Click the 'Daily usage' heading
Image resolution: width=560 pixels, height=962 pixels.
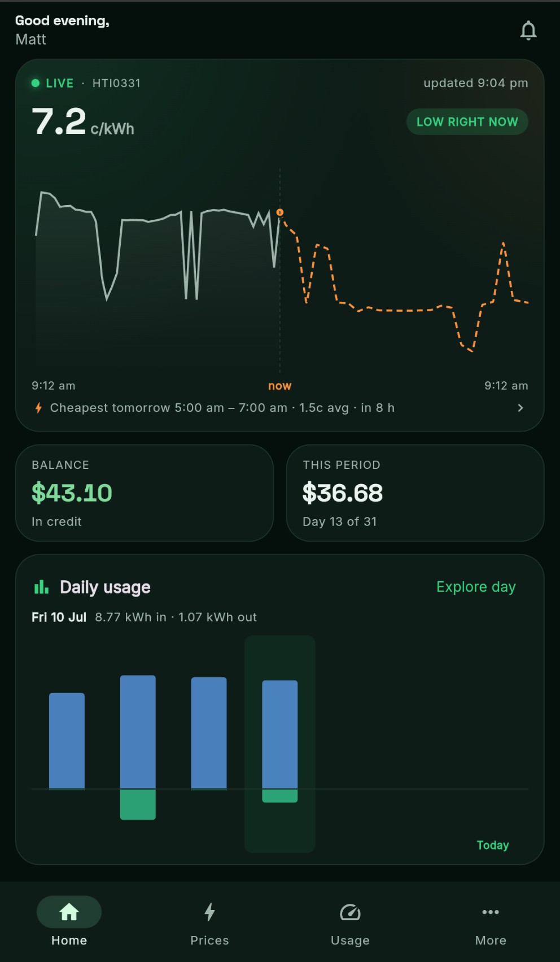[105, 587]
